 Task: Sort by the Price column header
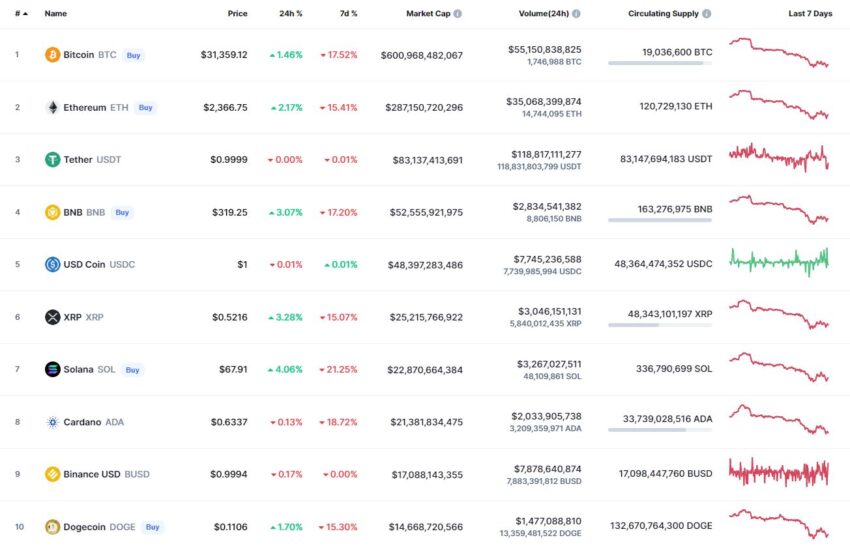pyautogui.click(x=237, y=14)
